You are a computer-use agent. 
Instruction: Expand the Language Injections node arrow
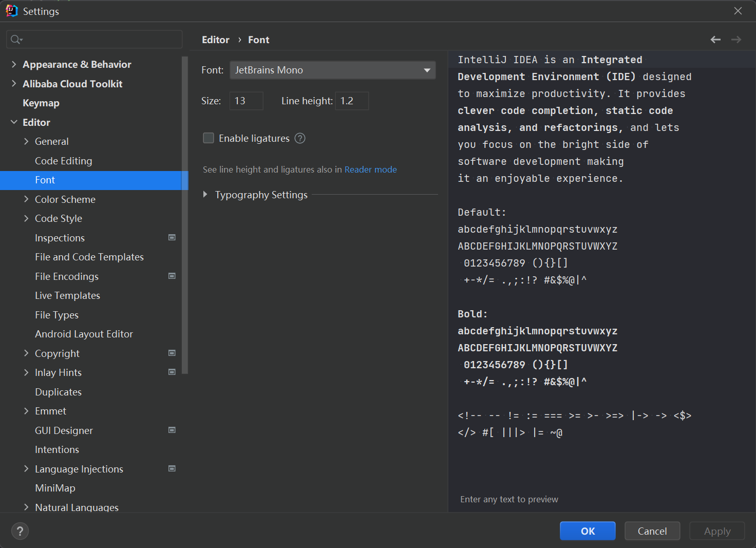click(x=26, y=468)
